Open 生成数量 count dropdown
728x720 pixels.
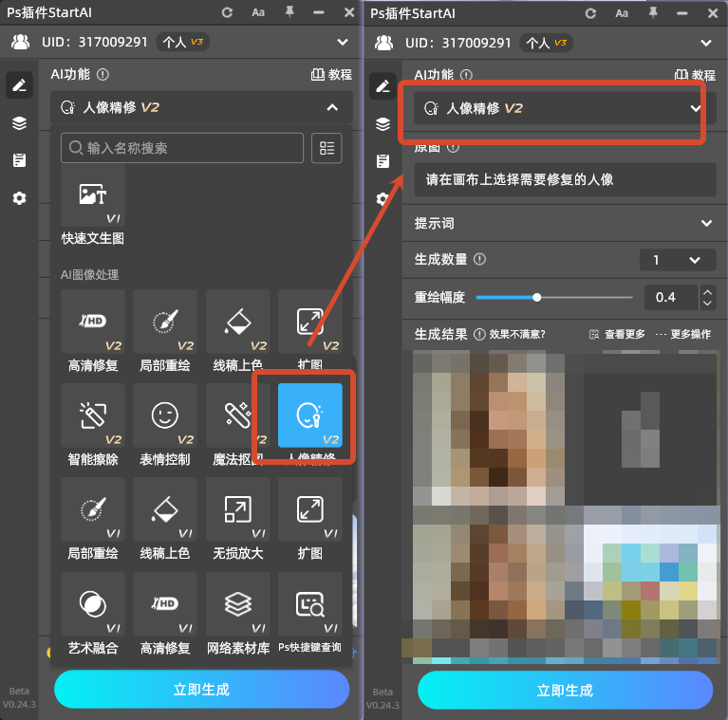(x=678, y=260)
